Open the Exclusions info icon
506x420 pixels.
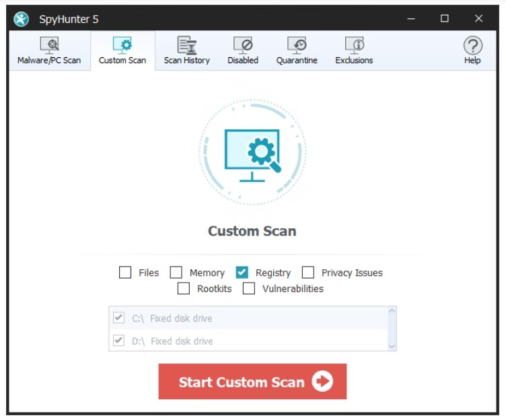355,45
